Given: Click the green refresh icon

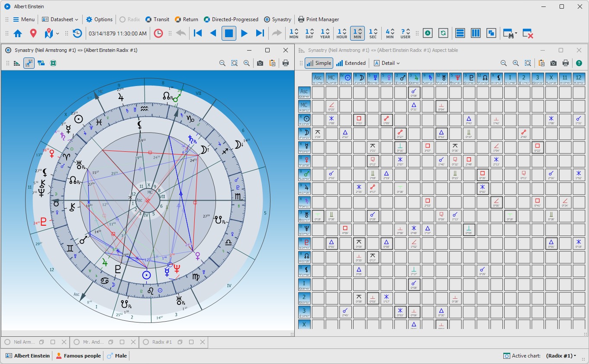Looking at the screenshot, I should click(x=443, y=33).
